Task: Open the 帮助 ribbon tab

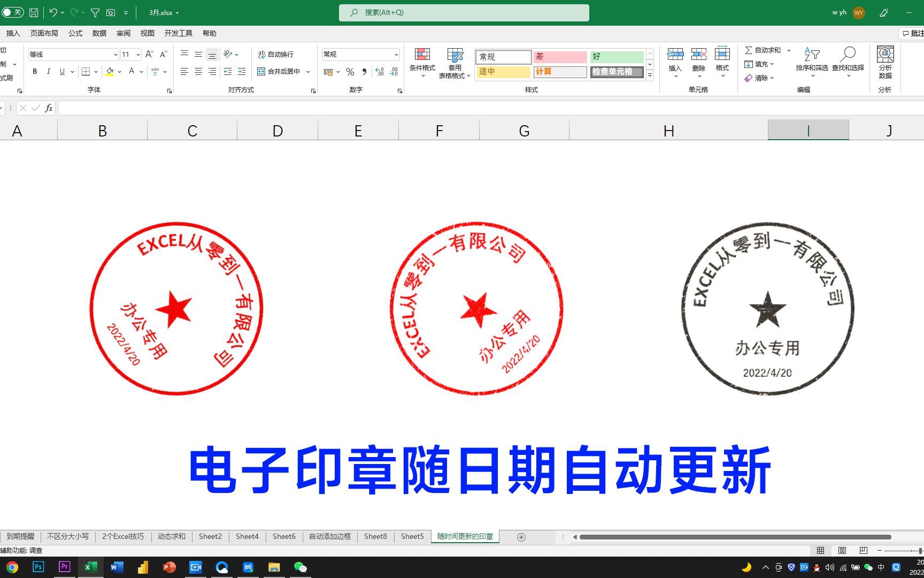Action: point(209,33)
